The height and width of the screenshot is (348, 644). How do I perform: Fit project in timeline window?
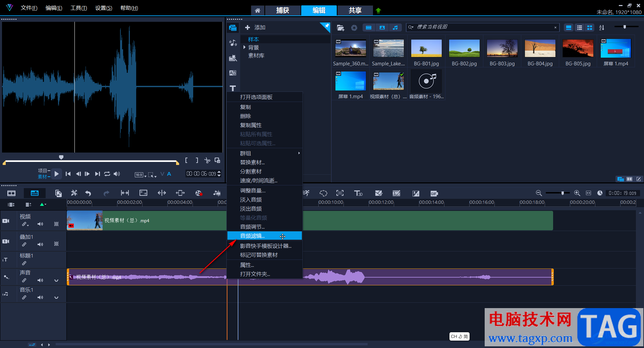[x=588, y=193]
